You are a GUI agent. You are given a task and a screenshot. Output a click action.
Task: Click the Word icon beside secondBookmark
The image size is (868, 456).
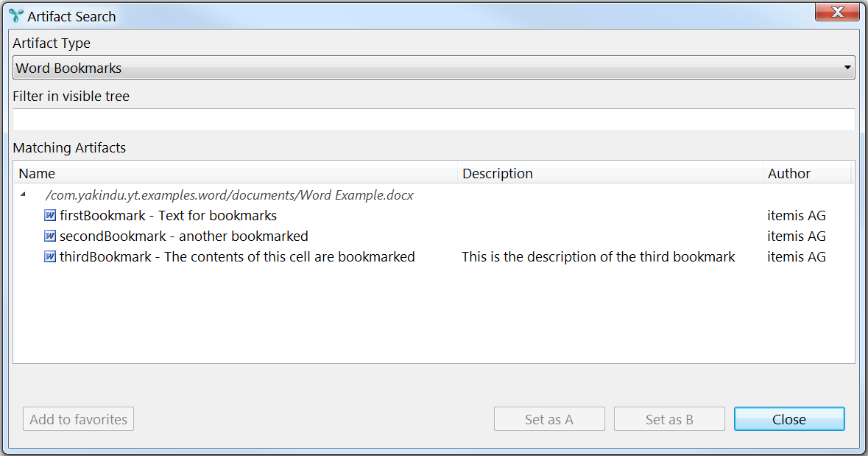tap(50, 236)
